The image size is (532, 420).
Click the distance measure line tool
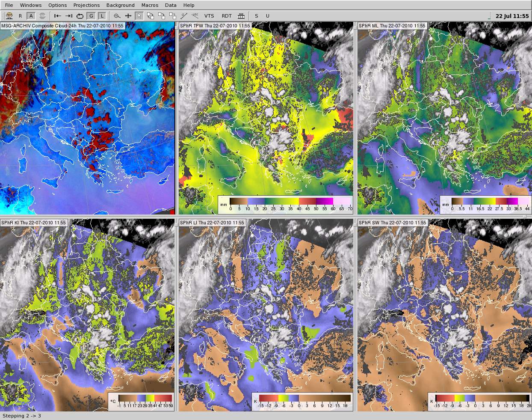pyautogui.click(x=184, y=16)
